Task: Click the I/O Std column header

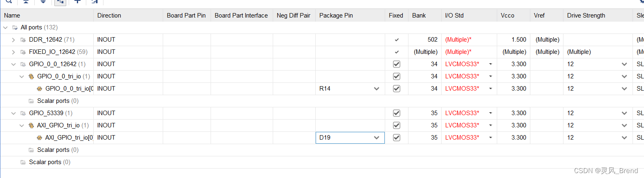Action: (x=454, y=16)
